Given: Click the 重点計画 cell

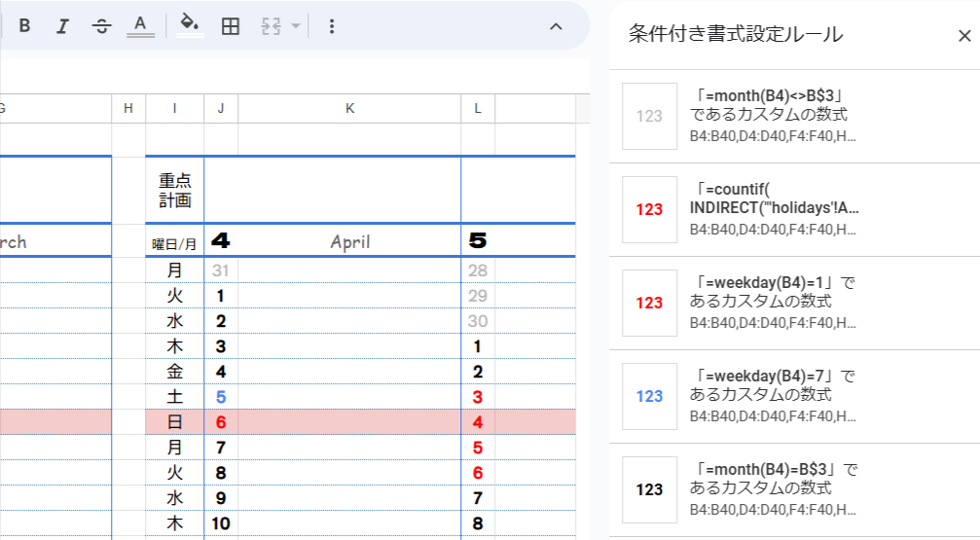Looking at the screenshot, I should coord(174,191).
